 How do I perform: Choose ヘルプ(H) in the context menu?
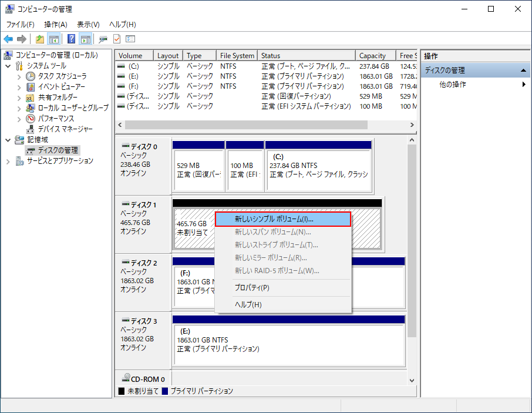283,305
